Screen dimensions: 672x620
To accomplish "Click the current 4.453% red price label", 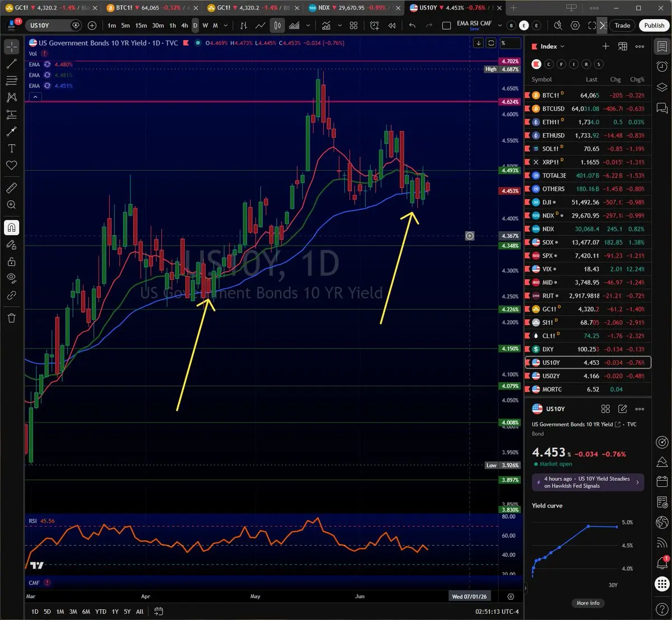I will click(x=510, y=191).
